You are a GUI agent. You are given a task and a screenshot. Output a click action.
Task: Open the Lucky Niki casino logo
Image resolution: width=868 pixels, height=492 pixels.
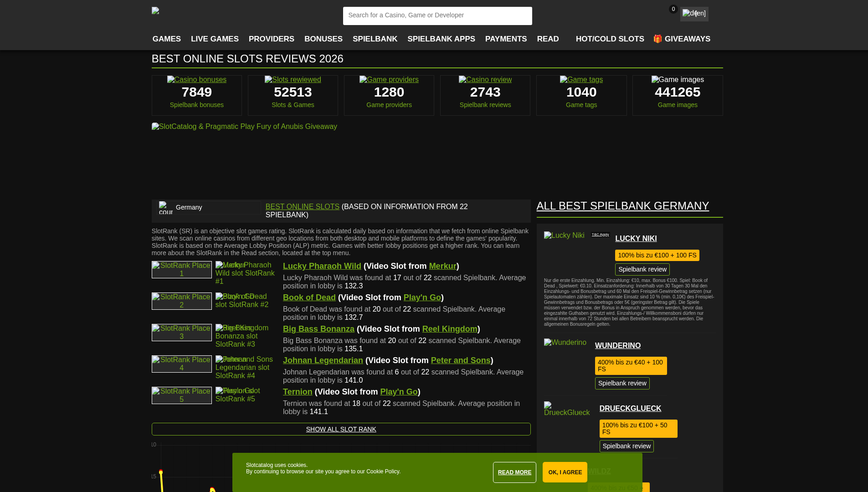[564, 236]
